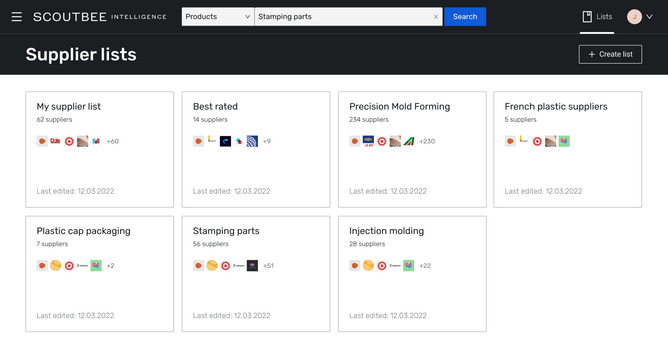Screen dimensions: 668x364
Task: Click +51 more in Stamping parts card
Action: tap(268, 266)
